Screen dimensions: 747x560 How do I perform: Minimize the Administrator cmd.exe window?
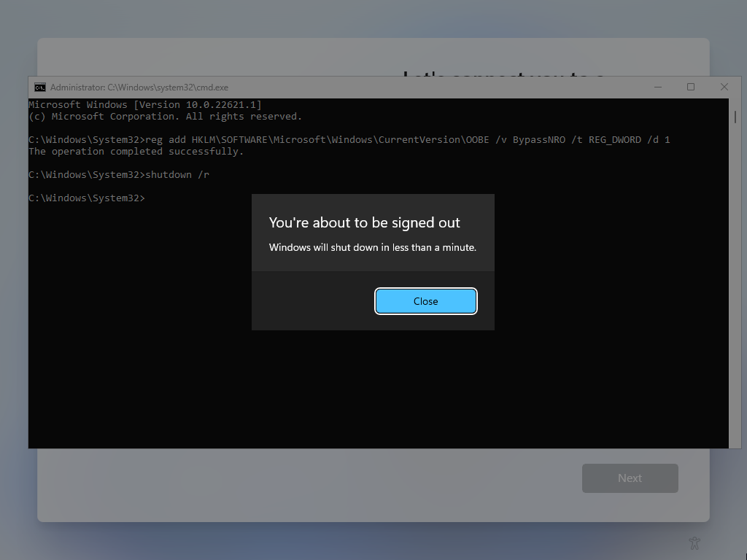pos(658,87)
